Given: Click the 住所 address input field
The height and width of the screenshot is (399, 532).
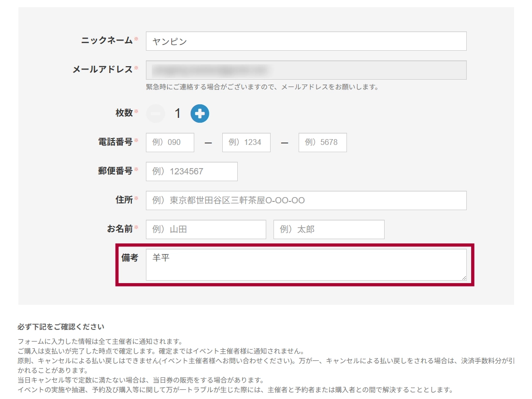Looking at the screenshot, I should [x=306, y=200].
